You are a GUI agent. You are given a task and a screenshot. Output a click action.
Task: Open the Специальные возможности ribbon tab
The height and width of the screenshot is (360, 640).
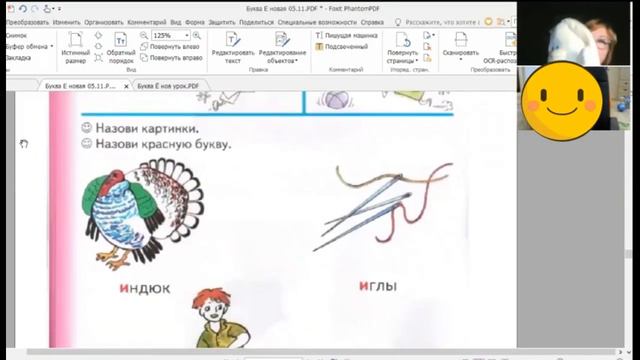[x=317, y=22]
